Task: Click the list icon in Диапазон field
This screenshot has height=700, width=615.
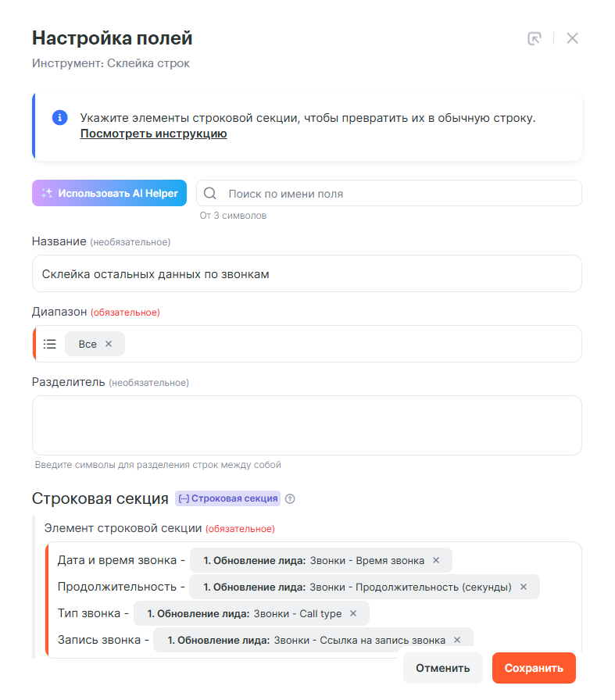Action: tap(50, 344)
